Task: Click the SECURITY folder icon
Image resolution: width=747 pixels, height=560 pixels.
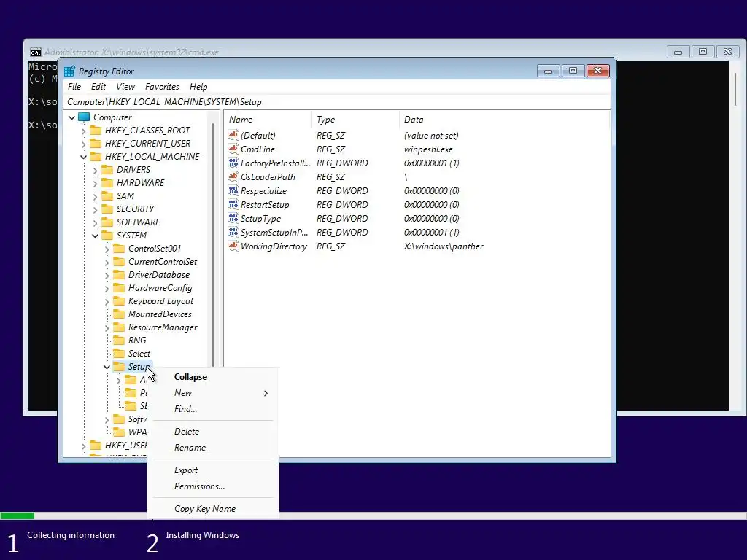Action: [108, 209]
